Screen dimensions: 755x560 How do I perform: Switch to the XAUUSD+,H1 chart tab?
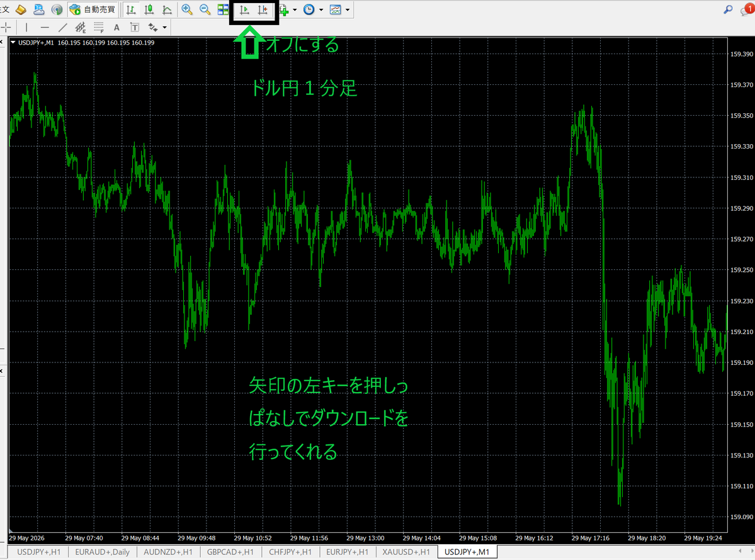point(406,552)
